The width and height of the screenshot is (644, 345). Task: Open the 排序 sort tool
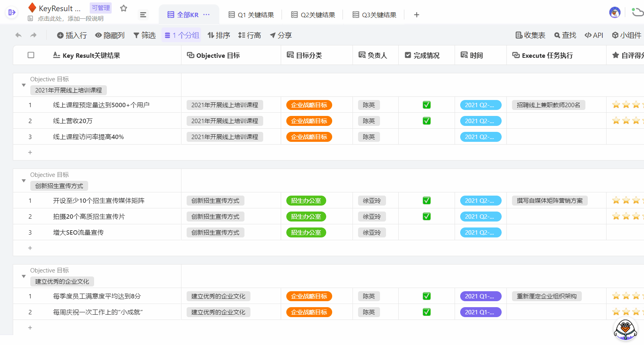219,35
